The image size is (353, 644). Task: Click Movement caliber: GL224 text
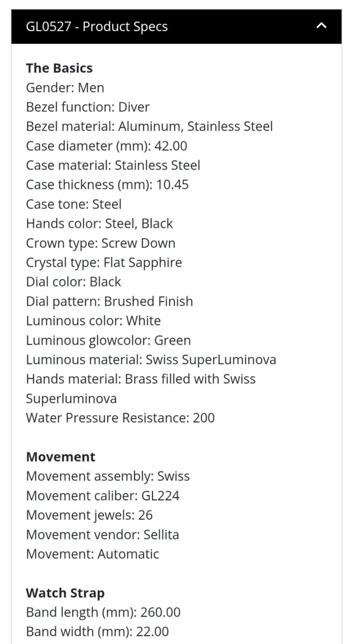coord(102,496)
